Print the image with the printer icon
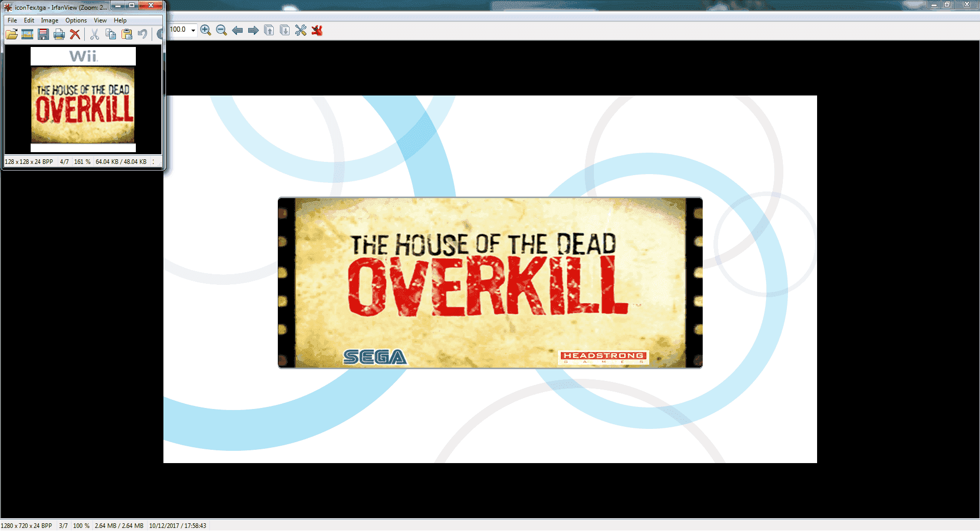980x531 pixels. (59, 34)
